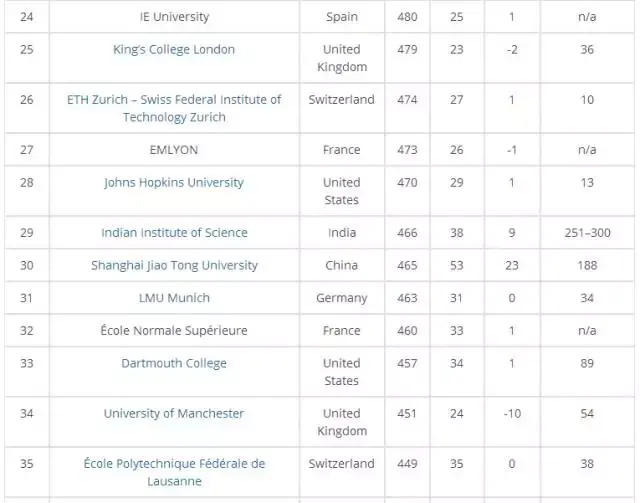This screenshot has width=640, height=503.
Task: Click the score 480 cell
Action: tap(407, 17)
